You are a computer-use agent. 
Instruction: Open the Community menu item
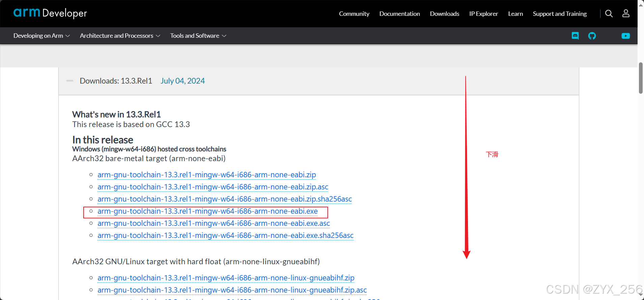point(354,14)
